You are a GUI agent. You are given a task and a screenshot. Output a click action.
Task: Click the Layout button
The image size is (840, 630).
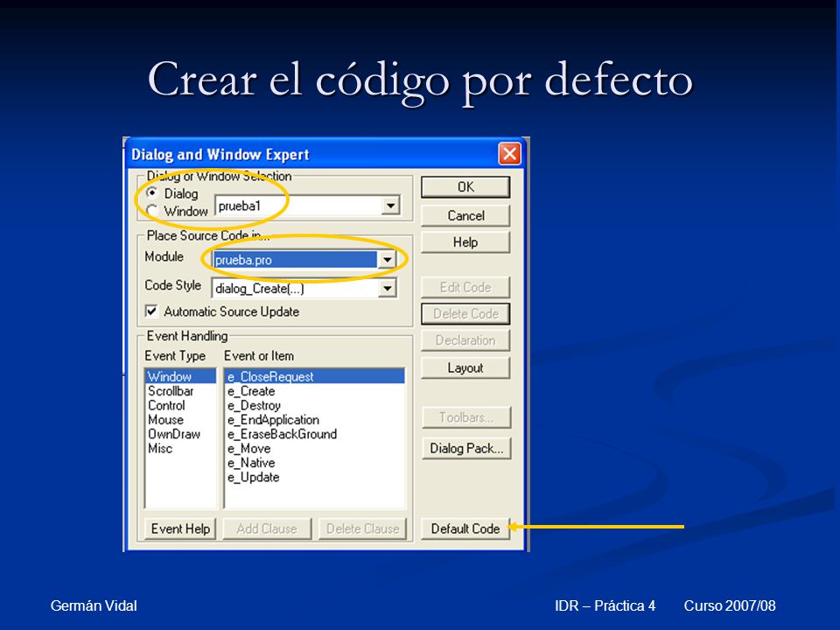pyautogui.click(x=465, y=368)
